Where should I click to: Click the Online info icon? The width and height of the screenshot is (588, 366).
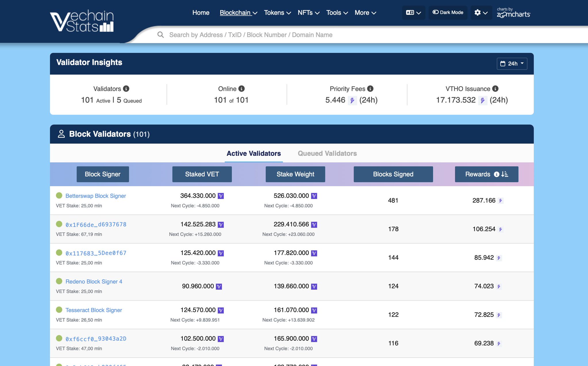point(242,89)
